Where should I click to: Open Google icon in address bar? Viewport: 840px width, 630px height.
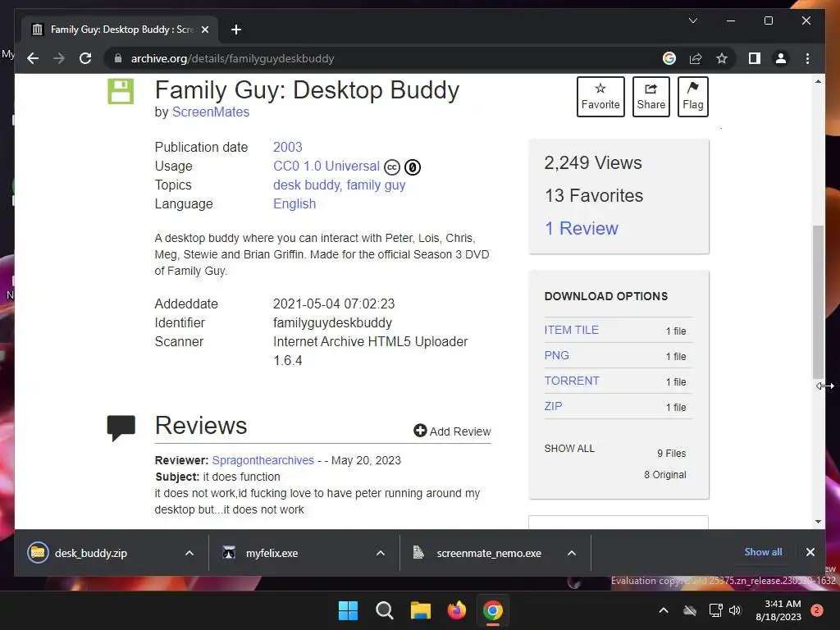[669, 58]
